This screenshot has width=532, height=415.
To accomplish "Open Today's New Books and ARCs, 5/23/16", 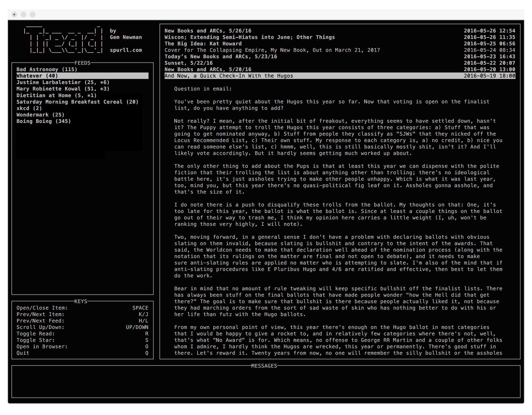I will click(x=340, y=57).
